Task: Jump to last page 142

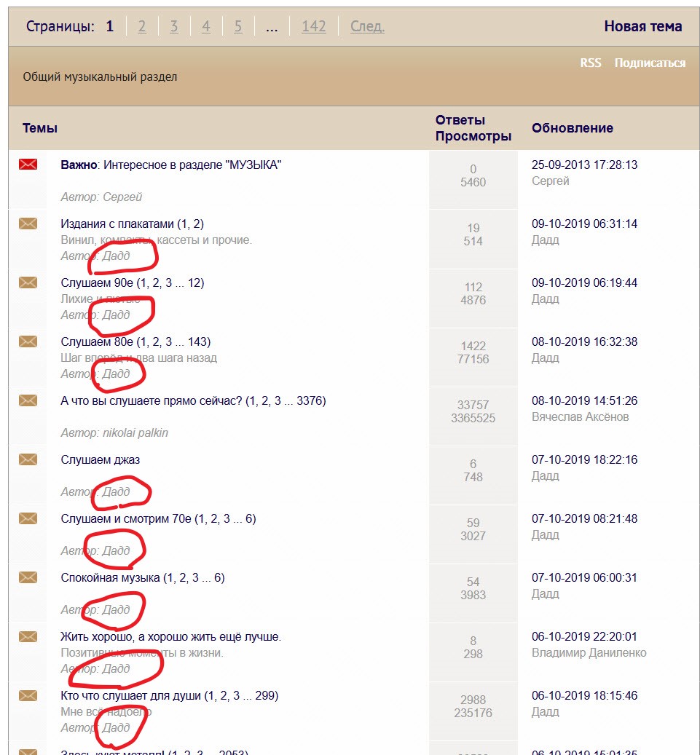Action: pos(313,26)
